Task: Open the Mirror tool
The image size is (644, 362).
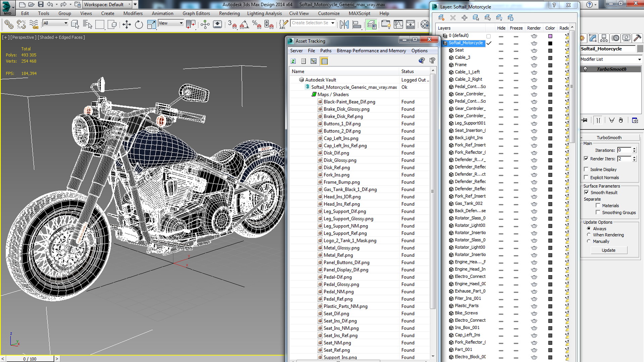Action: pos(344,24)
